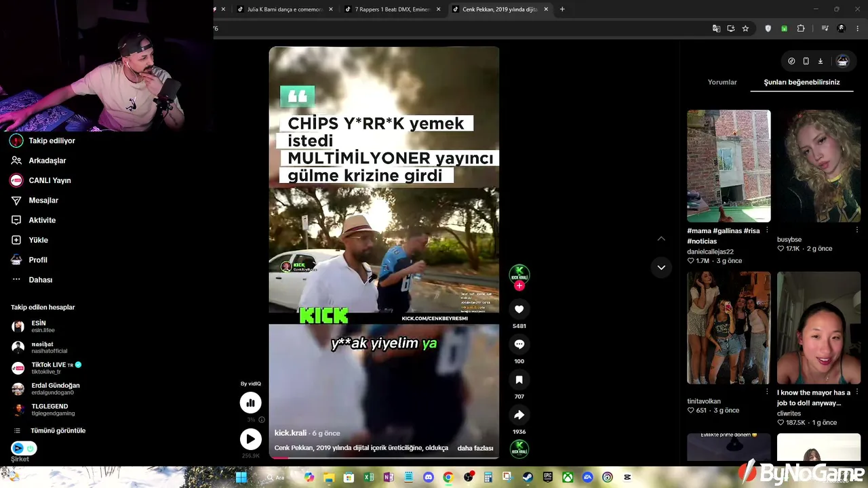Switch to the Julia K Barni browser tab

tap(284, 9)
